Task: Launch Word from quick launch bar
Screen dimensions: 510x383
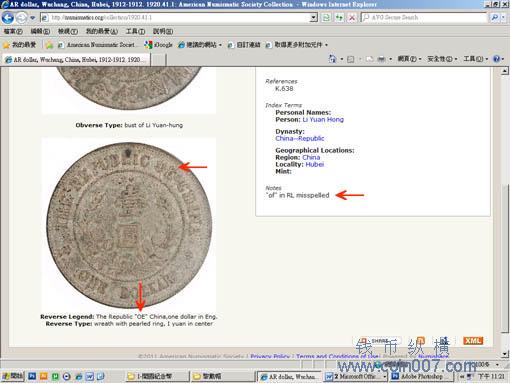Action: 89,376
